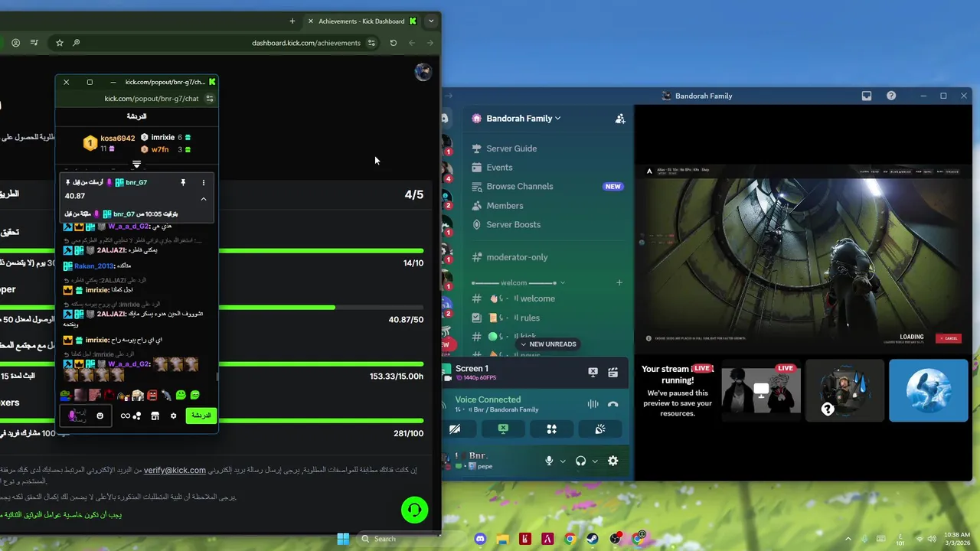The image size is (980, 551).
Task: Open soundboard party popper button
Action: (x=600, y=429)
